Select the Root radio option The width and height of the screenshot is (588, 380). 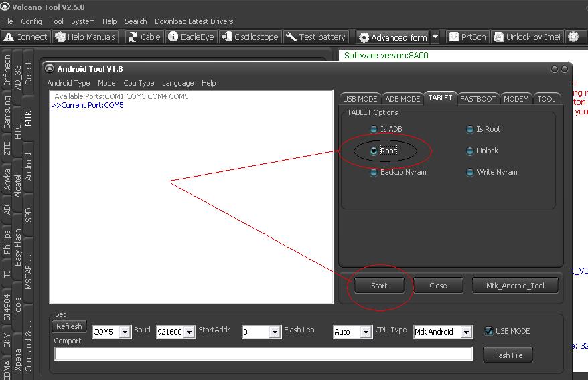point(383,151)
